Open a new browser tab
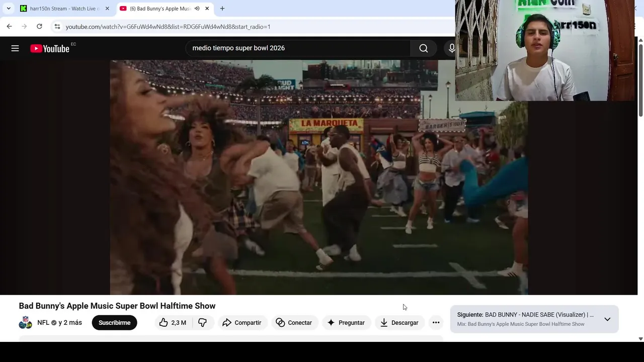This screenshot has height=362, width=644. pyautogui.click(x=222, y=9)
